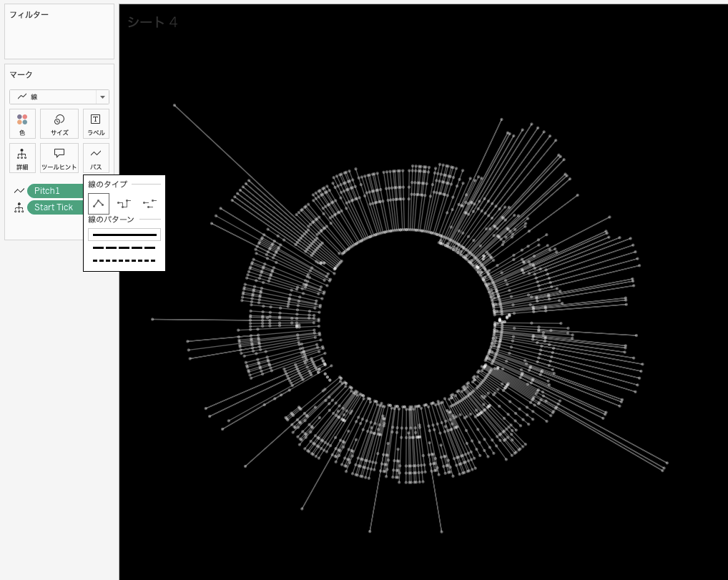Select the step line type icon
This screenshot has height=580, width=728.
pyautogui.click(x=124, y=203)
